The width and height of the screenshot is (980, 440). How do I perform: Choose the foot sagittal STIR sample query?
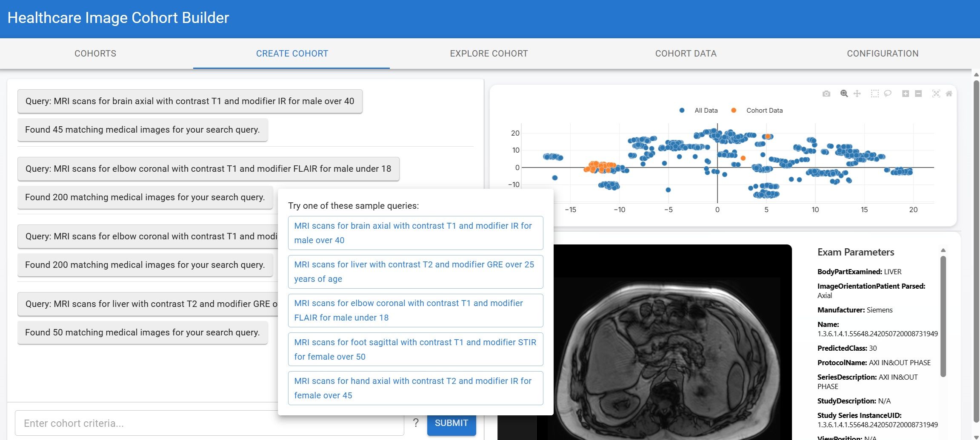pos(415,349)
